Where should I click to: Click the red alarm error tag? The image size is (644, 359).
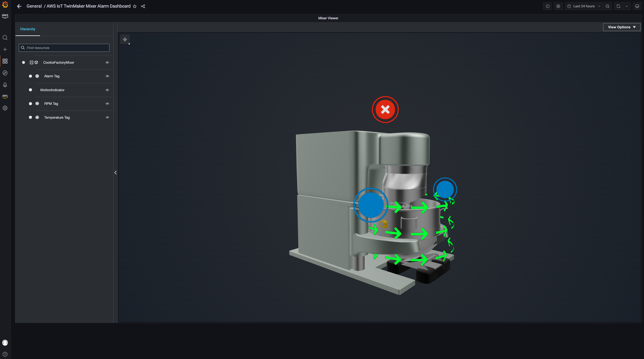[385, 110]
